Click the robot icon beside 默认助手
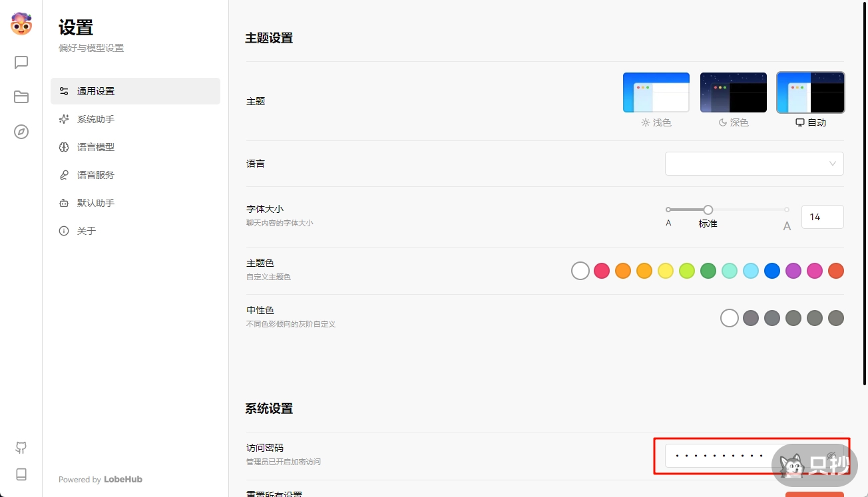The height and width of the screenshot is (497, 868). coord(63,203)
